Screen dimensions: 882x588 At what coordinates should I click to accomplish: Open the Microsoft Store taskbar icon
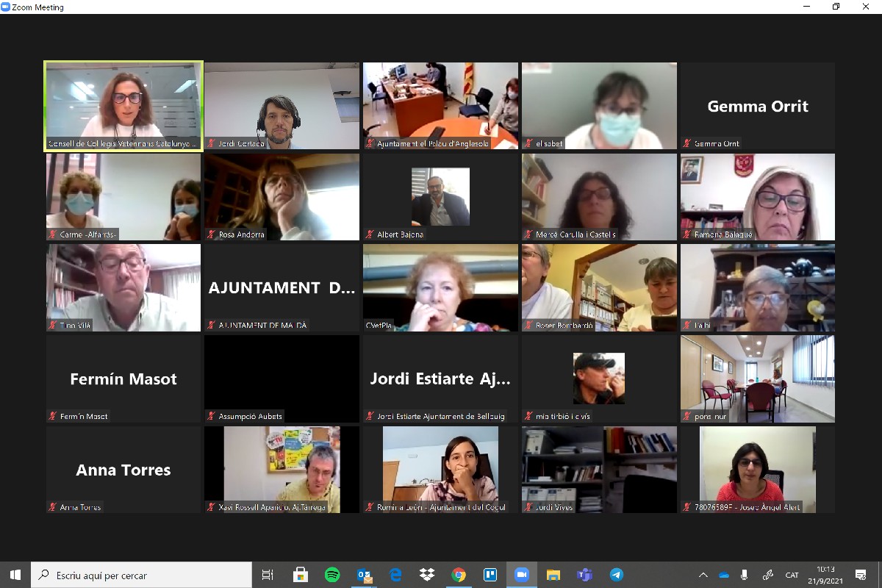(x=300, y=575)
